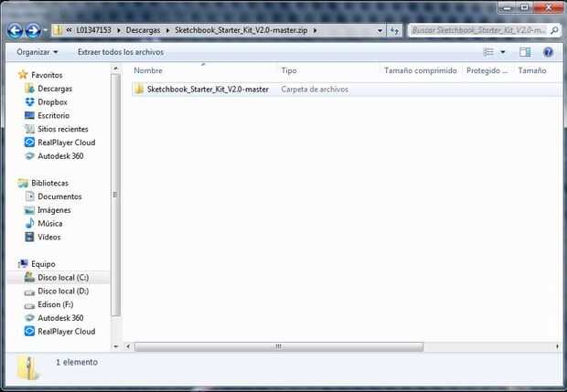The width and height of the screenshot is (567, 392).
Task: Open the view options dropdown arrow
Action: click(x=503, y=52)
